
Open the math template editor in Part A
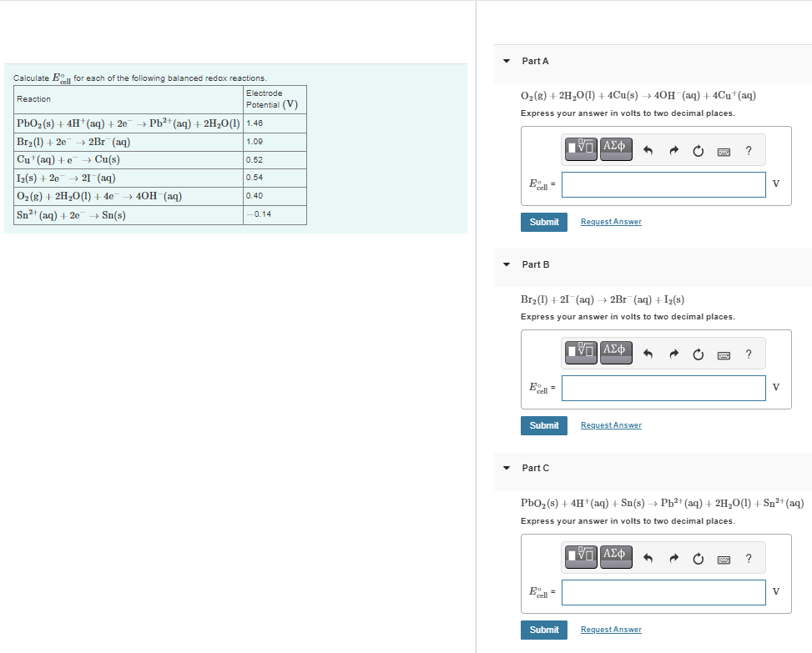point(580,148)
